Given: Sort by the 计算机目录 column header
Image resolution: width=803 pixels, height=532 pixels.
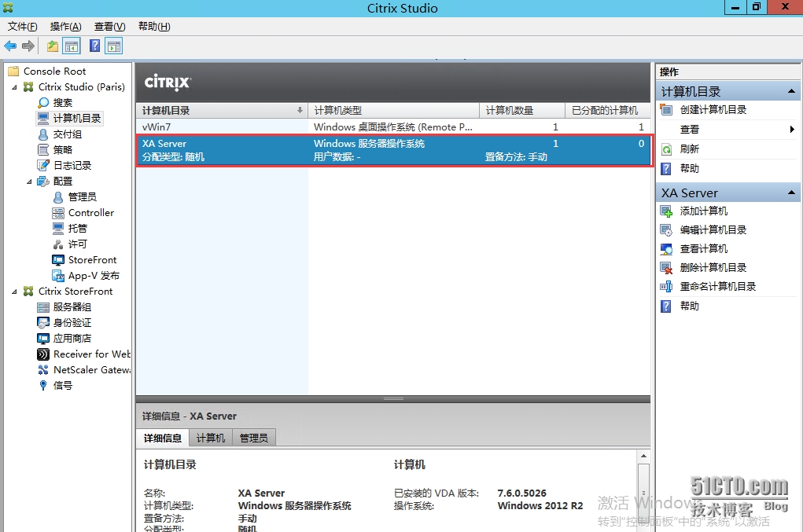Looking at the screenshot, I should pos(222,111).
